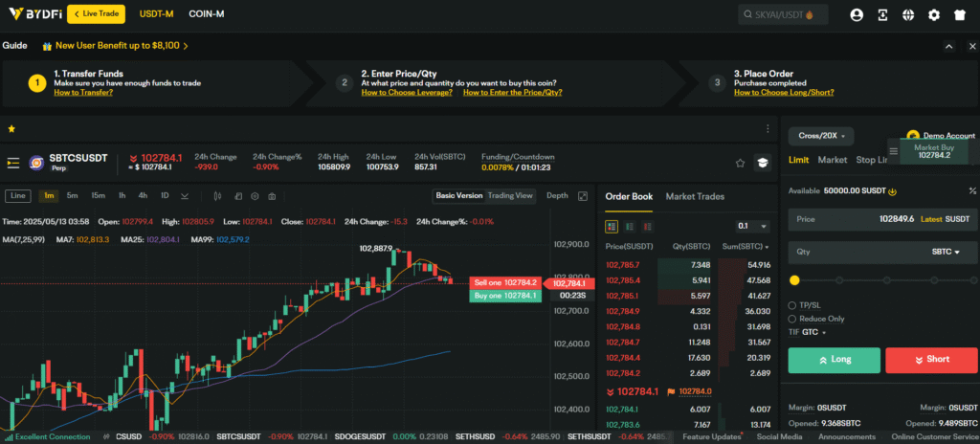Click the yellow quantity slider handle

pyautogui.click(x=794, y=280)
